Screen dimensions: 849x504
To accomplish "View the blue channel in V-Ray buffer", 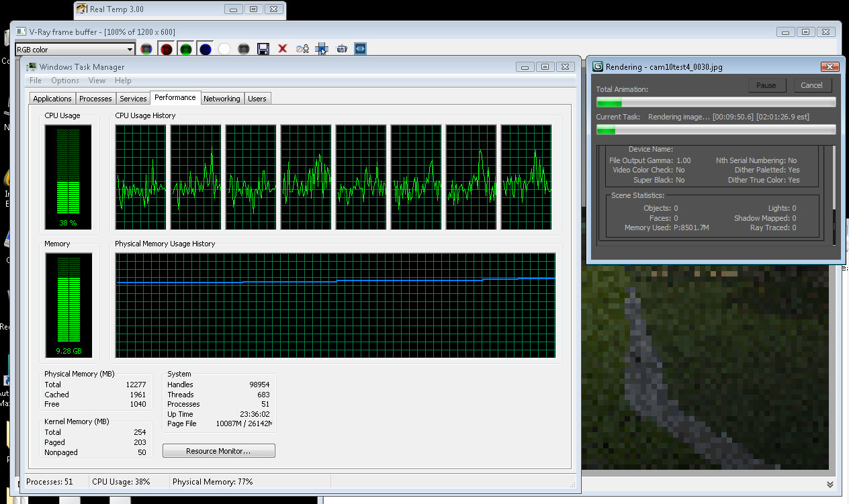I will tap(205, 49).
